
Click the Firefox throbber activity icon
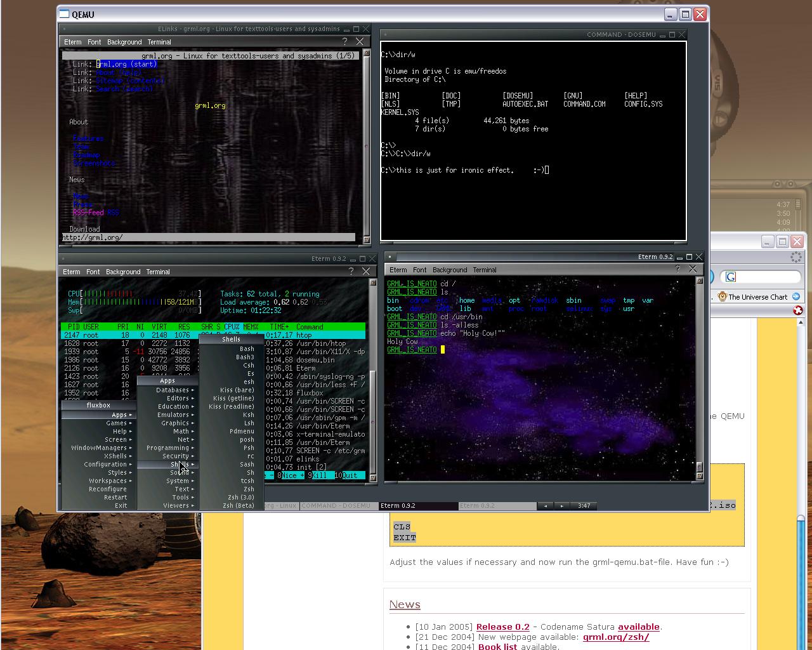[x=796, y=258]
